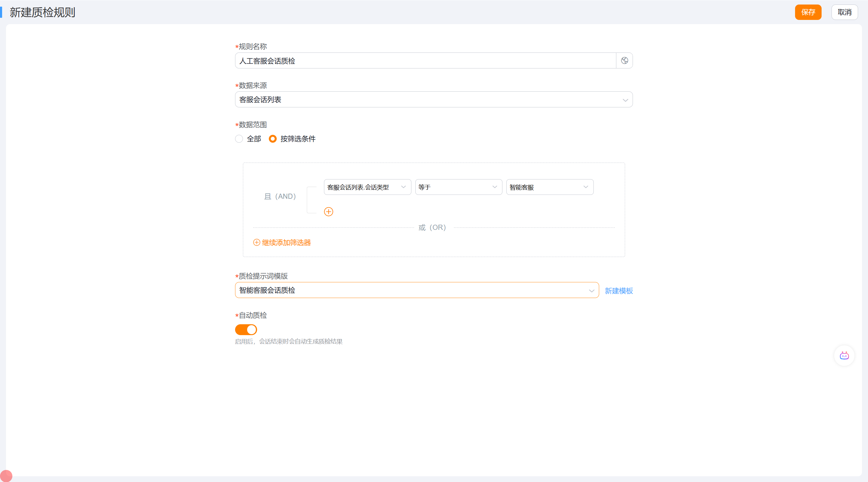Click the plus icon to add AND condition
The image size is (868, 482).
(x=329, y=211)
